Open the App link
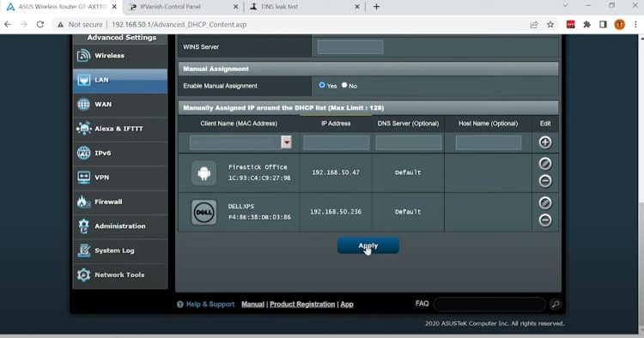 (347, 304)
